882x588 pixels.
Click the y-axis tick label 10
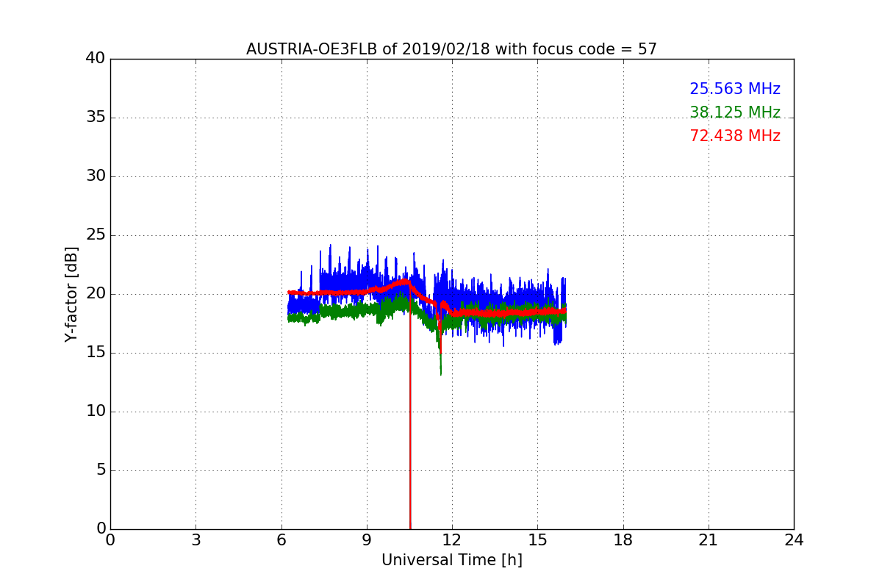point(96,412)
